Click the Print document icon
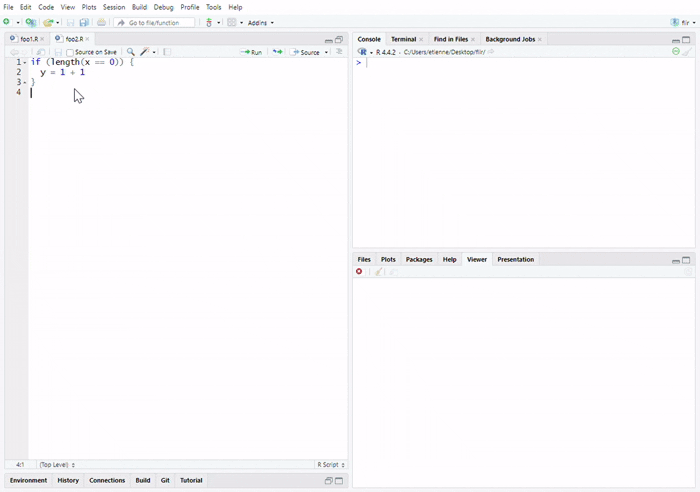 [x=101, y=22]
